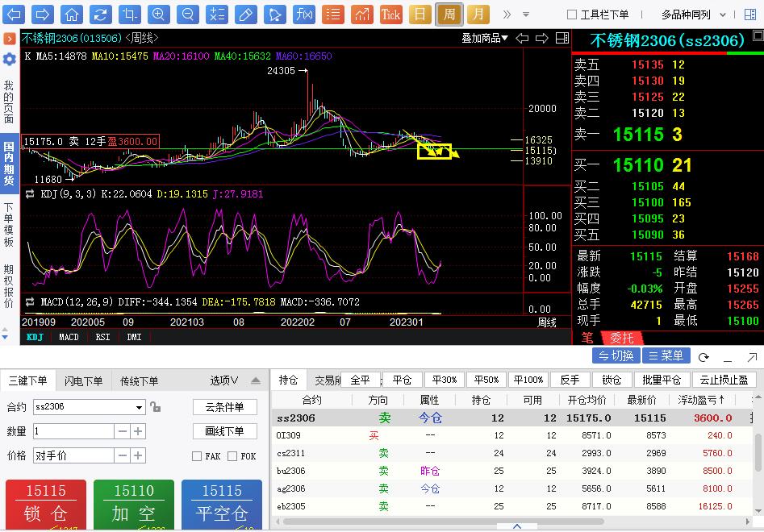Toggle the chart side panel icon
Viewport: 764px width, 532px height.
562,38
